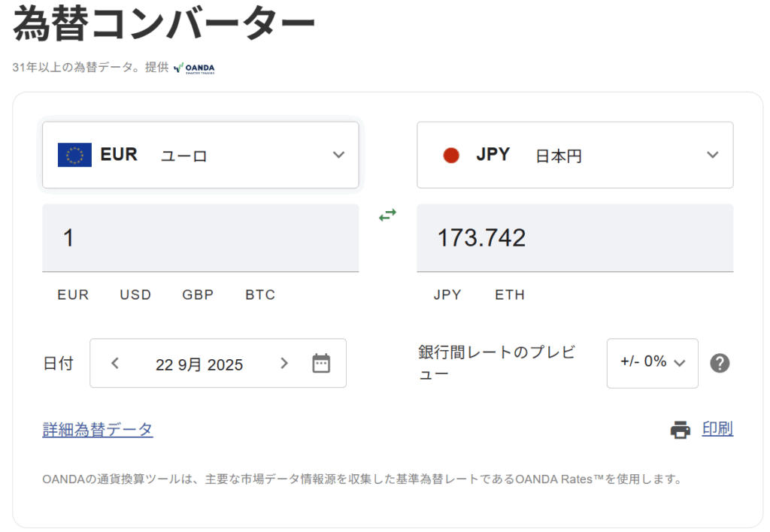
Task: Expand the EUR source currency dropdown
Action: (338, 156)
